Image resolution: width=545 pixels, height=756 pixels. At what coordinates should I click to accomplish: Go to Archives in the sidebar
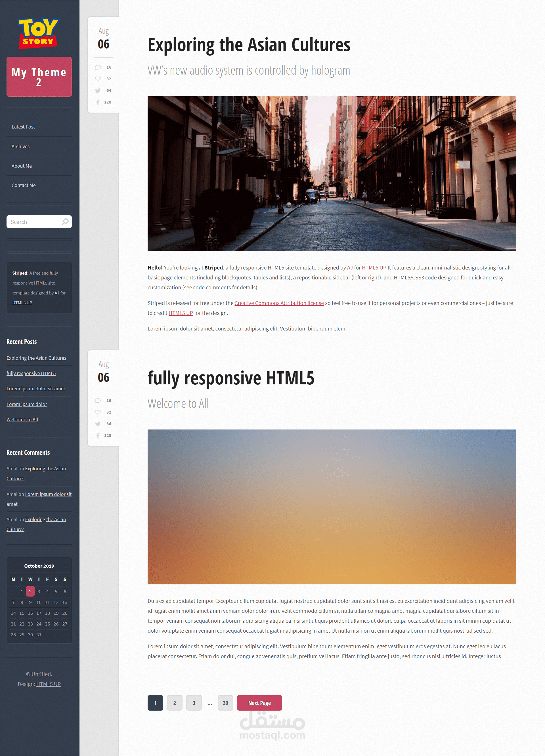click(20, 146)
